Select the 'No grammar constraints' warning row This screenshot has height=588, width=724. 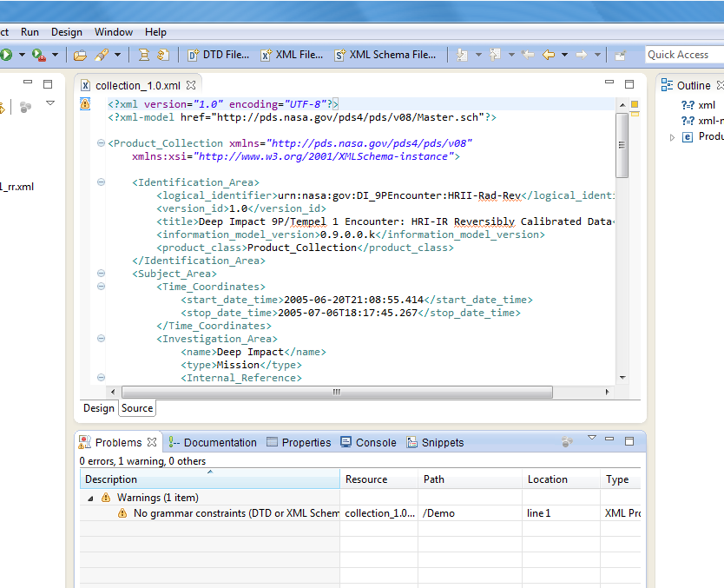point(360,513)
